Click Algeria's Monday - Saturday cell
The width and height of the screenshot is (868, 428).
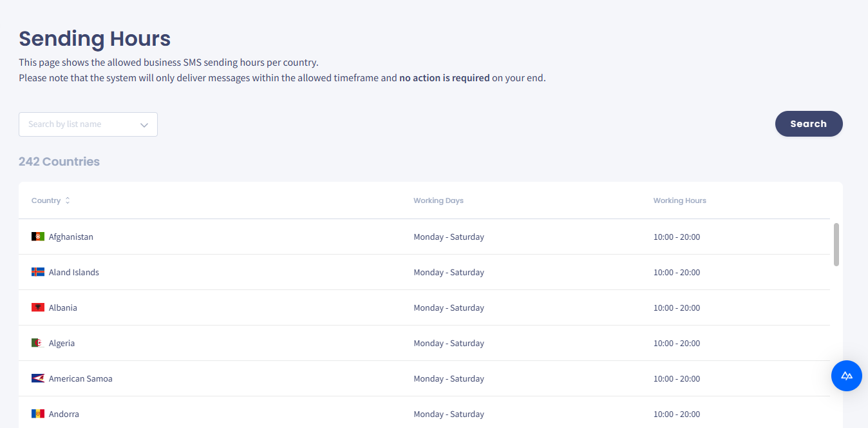click(x=449, y=343)
